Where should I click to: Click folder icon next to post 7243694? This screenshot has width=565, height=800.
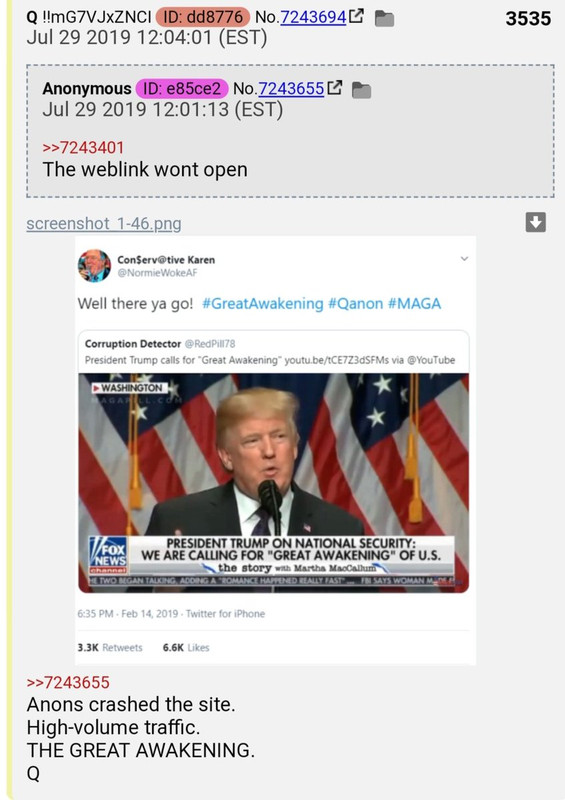coord(384,19)
